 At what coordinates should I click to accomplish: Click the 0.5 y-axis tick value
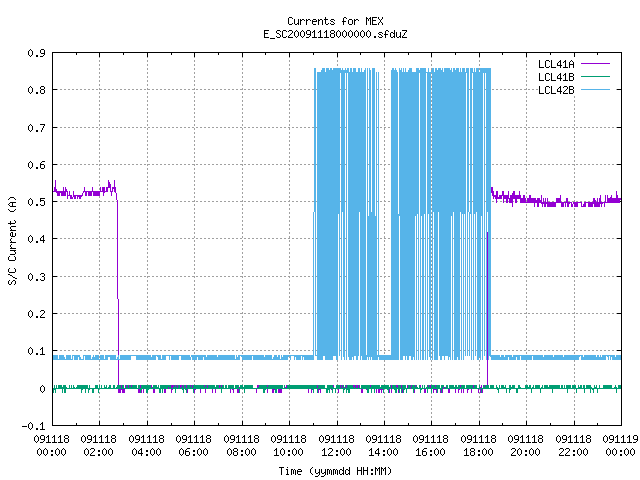coord(37,202)
